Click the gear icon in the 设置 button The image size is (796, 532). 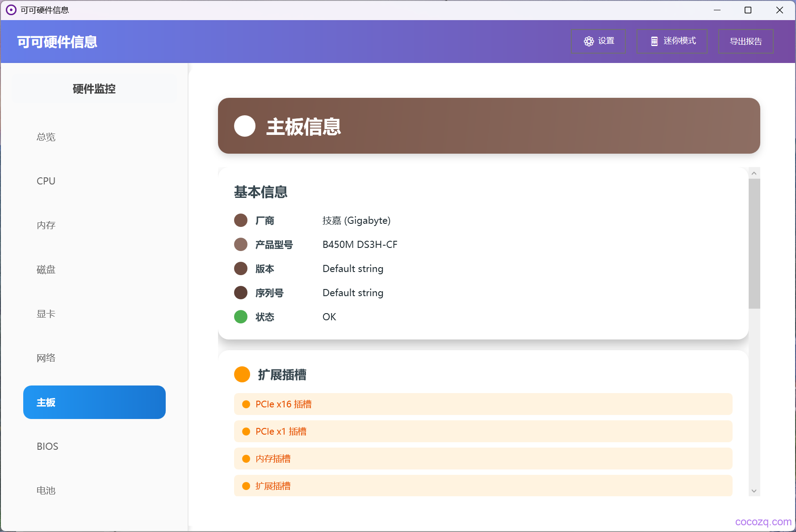pos(589,41)
